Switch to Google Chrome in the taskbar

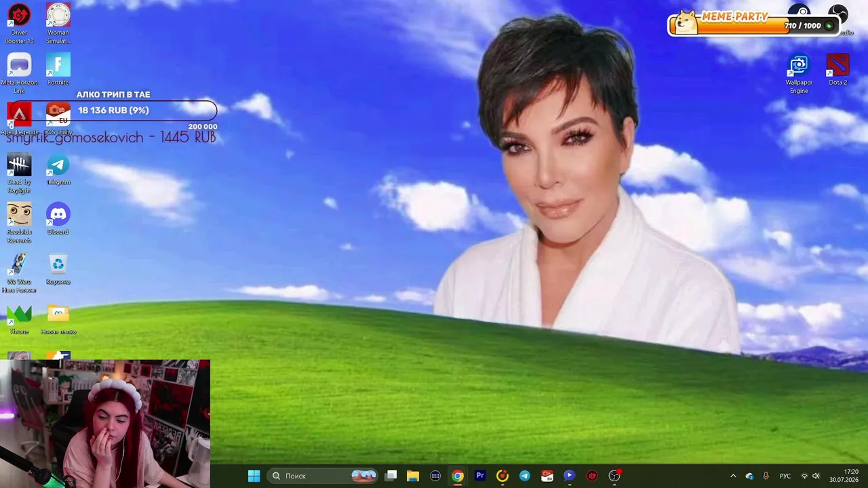point(458,476)
